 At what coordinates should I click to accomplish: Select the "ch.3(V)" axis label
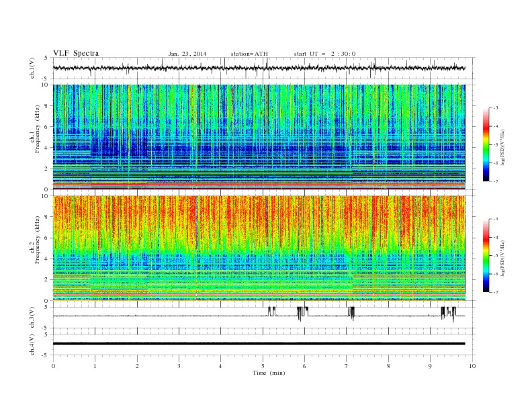coord(32,318)
